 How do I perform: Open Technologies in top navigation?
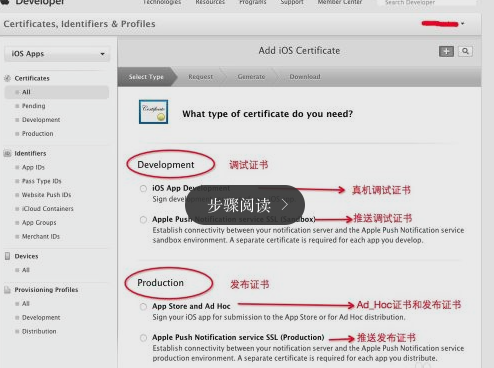point(162,2)
